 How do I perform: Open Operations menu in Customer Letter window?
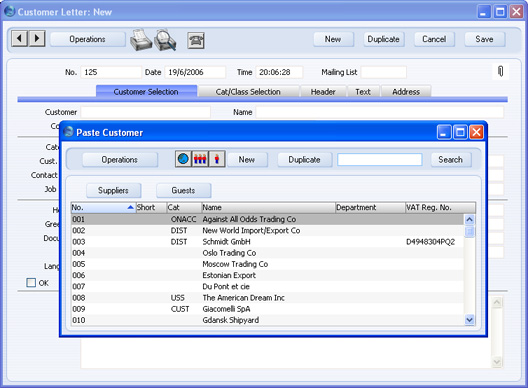click(x=88, y=39)
